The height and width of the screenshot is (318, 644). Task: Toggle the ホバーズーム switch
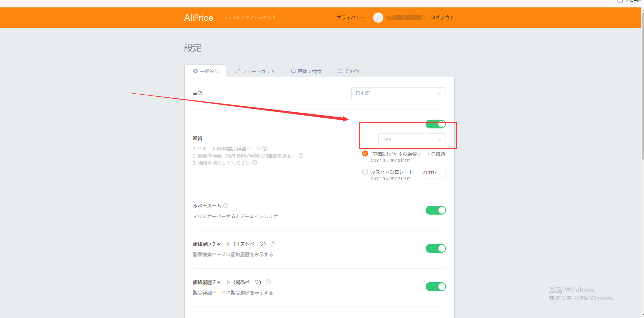point(435,210)
